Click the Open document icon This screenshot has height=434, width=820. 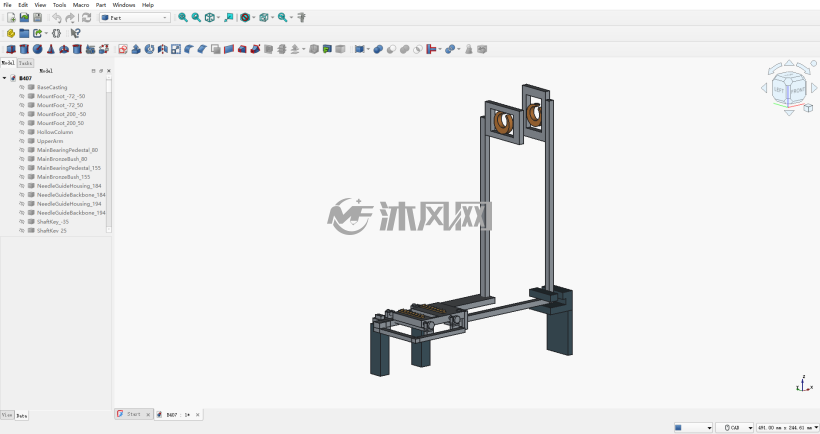click(x=24, y=17)
